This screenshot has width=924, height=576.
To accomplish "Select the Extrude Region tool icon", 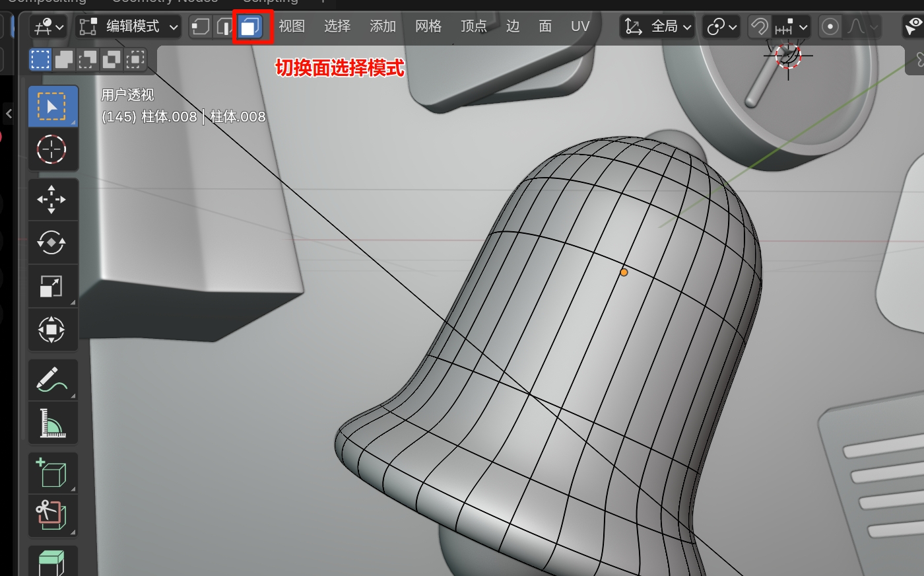I will [x=51, y=561].
